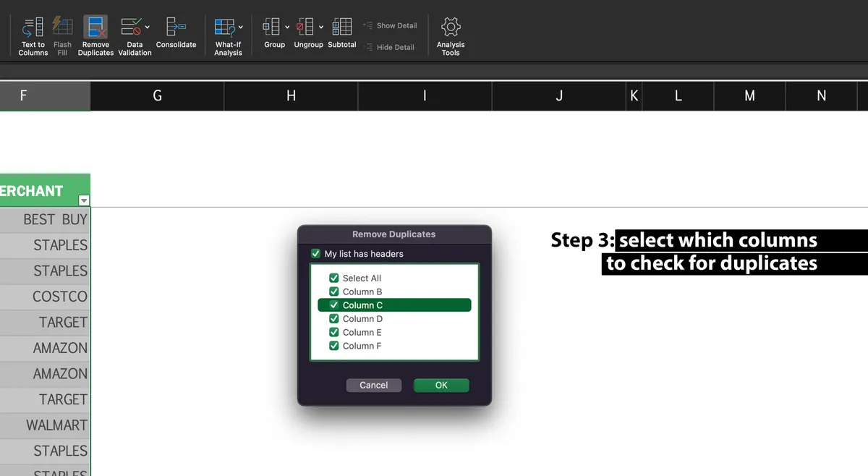The height and width of the screenshot is (476, 868).
Task: Click Hide Detail in the ribbon
Action: [390, 47]
